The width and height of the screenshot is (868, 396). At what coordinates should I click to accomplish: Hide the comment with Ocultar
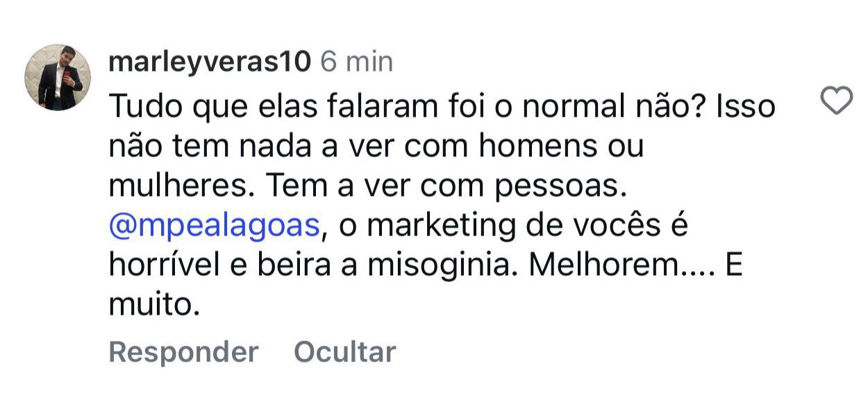344,352
